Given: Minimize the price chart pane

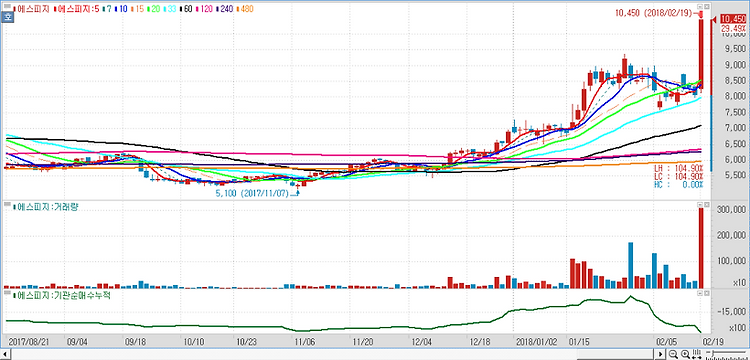Looking at the screenshot, I should [700, 7].
